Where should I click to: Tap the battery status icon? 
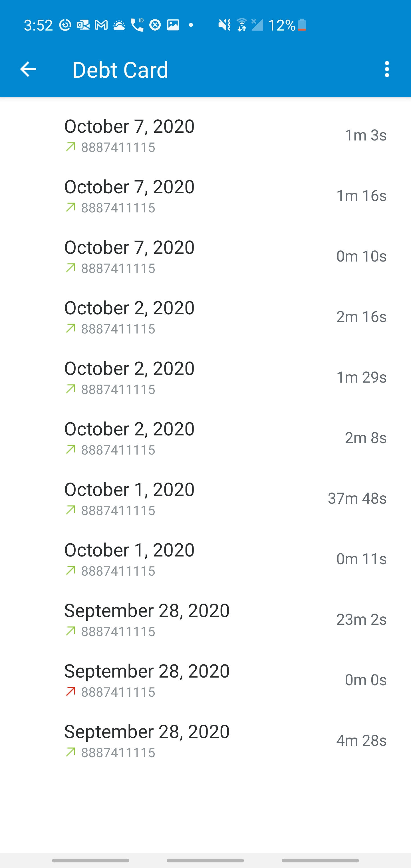tap(302, 25)
